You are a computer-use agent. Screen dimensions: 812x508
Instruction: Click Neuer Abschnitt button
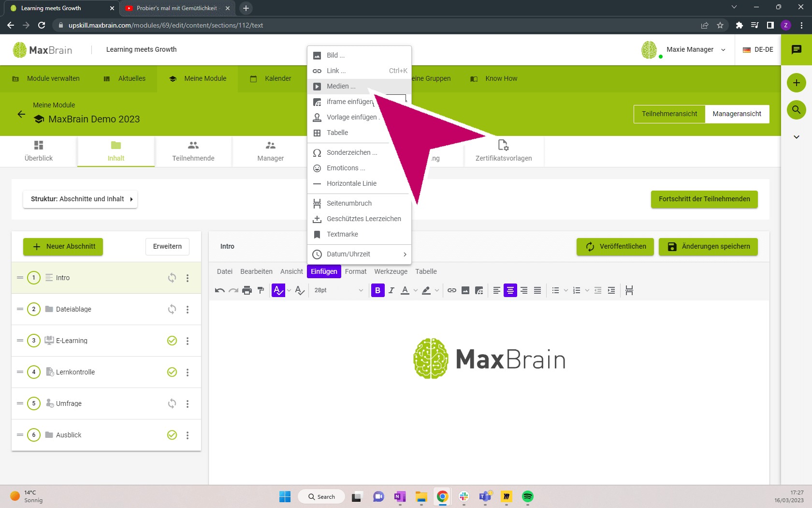click(x=63, y=247)
